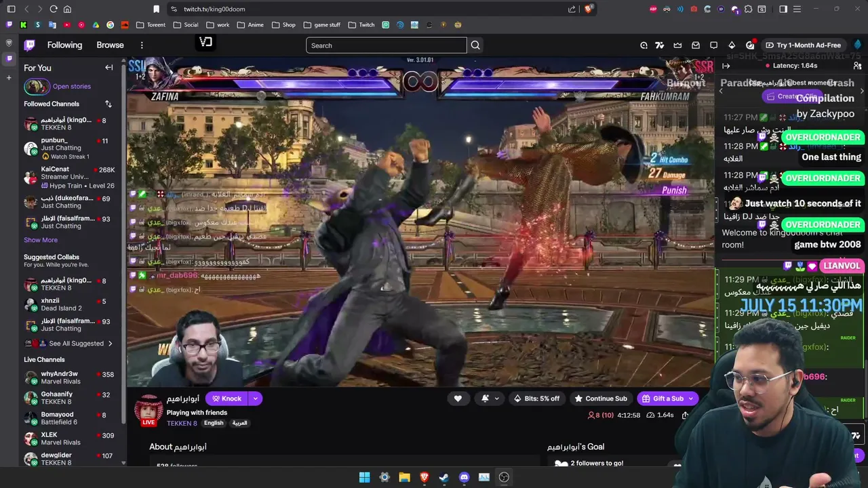Open the TEKKEN 8 category link
The width and height of the screenshot is (868, 488).
coord(182,424)
